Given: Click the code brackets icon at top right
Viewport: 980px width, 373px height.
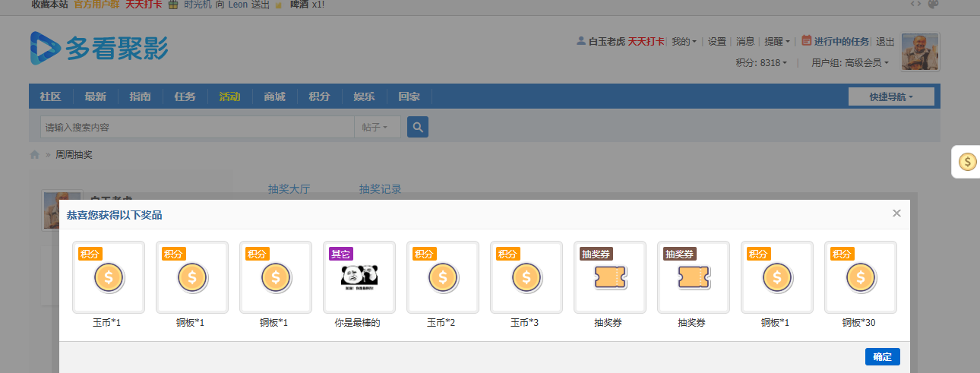Looking at the screenshot, I should (x=915, y=4).
